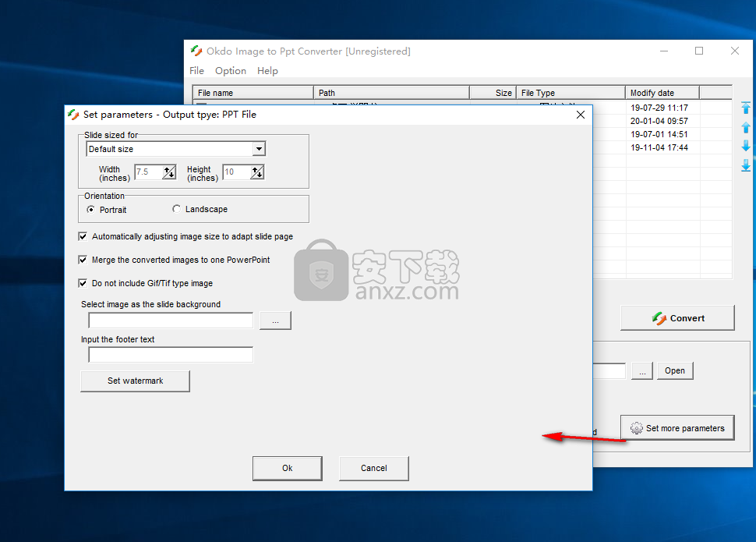Click the Set watermark button
Image resolution: width=756 pixels, height=542 pixels.
click(136, 381)
